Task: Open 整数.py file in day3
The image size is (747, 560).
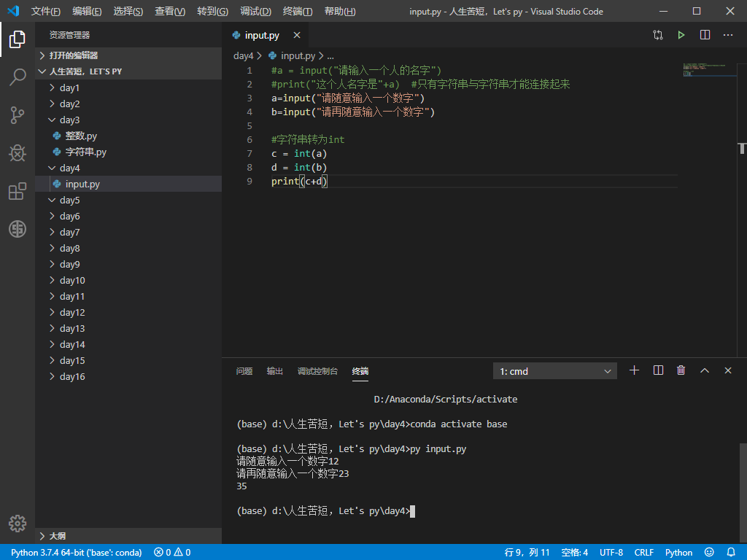Action: point(81,136)
